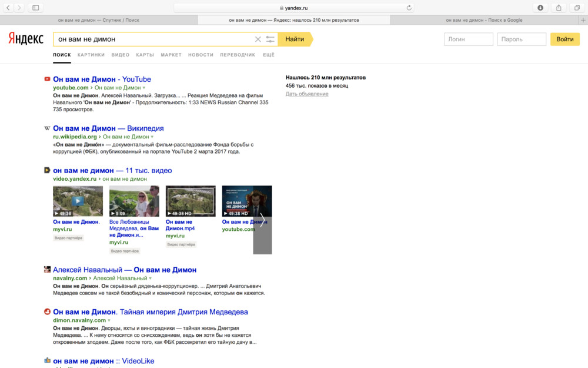
Task: Show the Safari sidebar
Action: click(x=36, y=8)
